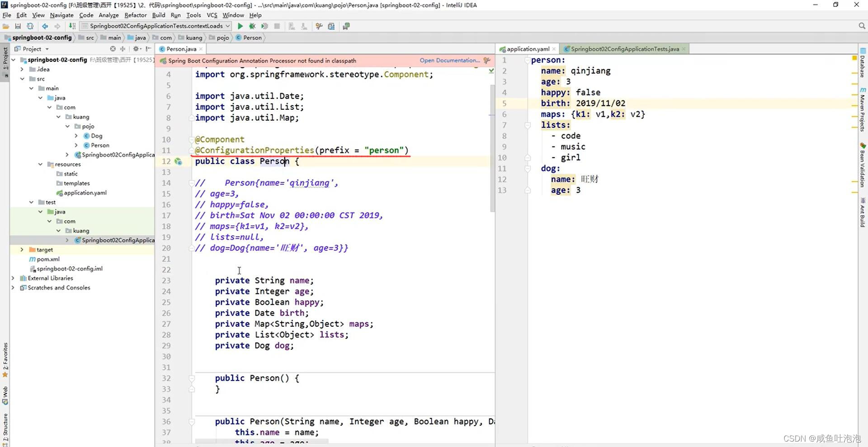Screen dimensions: 868x447
Task: Collapse the pojo package
Action: [67, 126]
